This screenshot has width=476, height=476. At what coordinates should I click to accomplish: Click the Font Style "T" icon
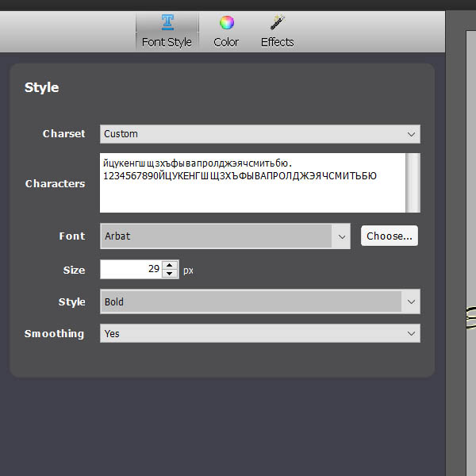pos(167,22)
